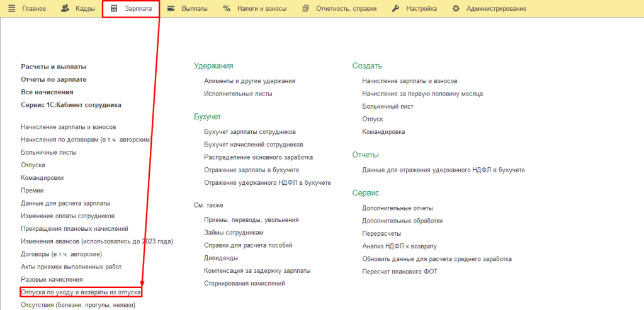Open Прекращения плановых начислений
Screen dimensions: 644x310
pos(75,229)
